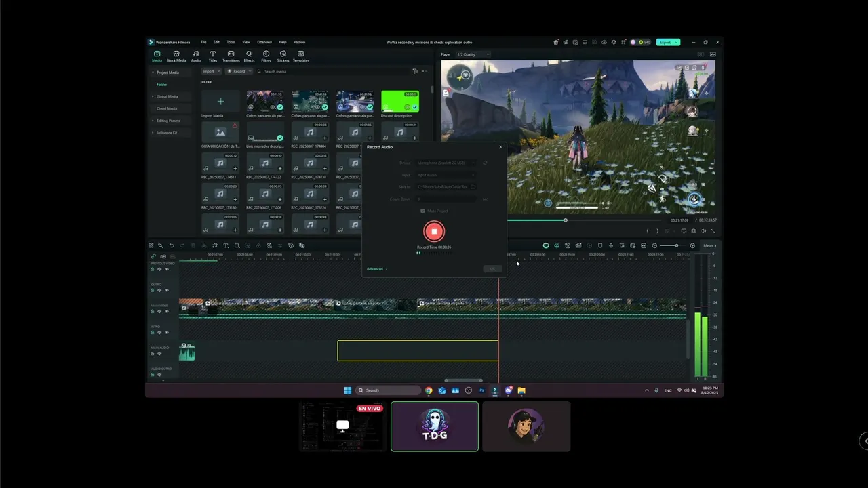Screen dimensions: 868x488
Task: Zoom out the timeline with minus button
Action: 654,245
